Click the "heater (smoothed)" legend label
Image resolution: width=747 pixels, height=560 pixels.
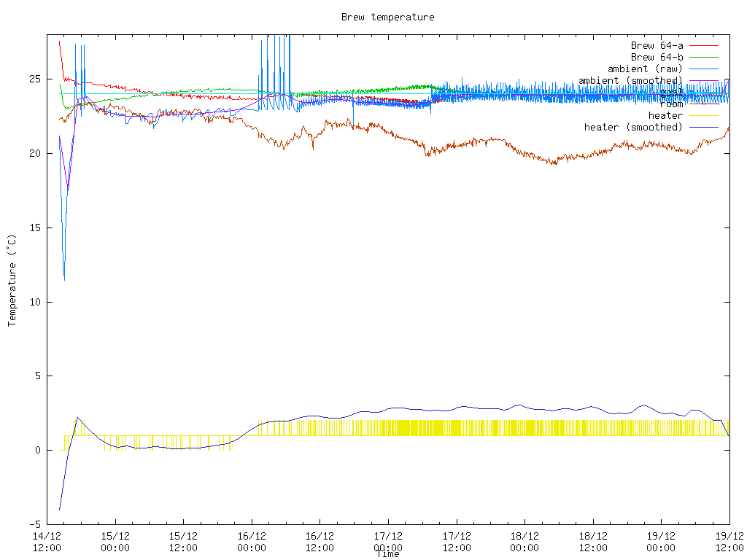pyautogui.click(x=634, y=127)
